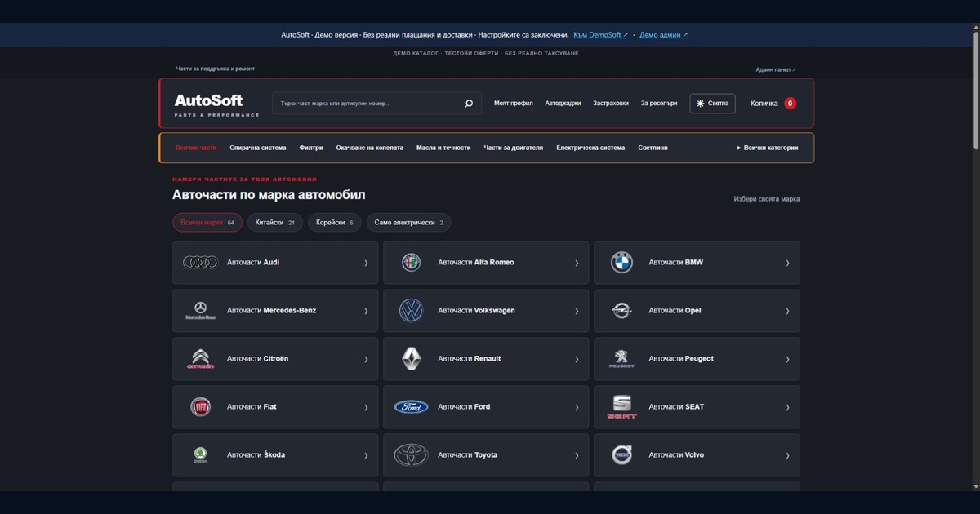Click the Opel logo icon
The width and height of the screenshot is (980, 514).
click(621, 311)
